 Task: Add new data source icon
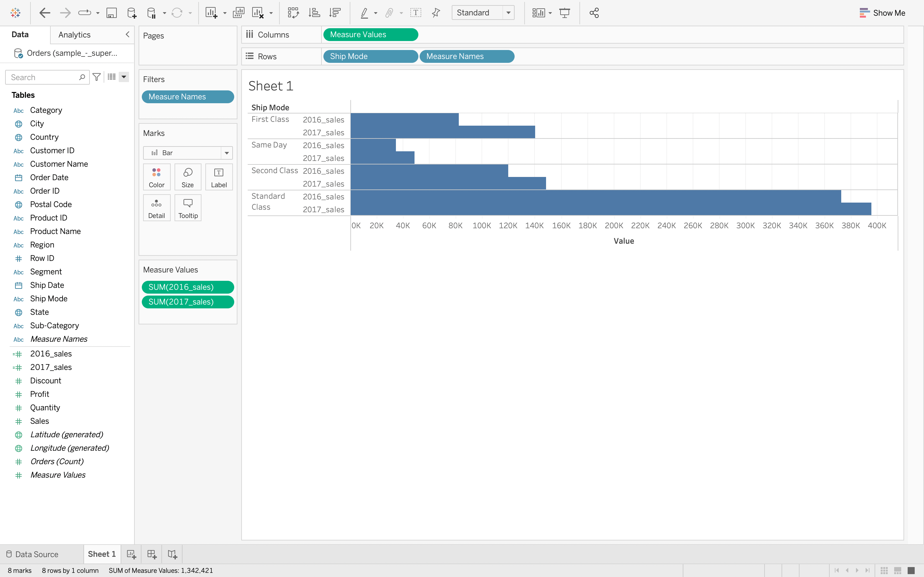[131, 13]
